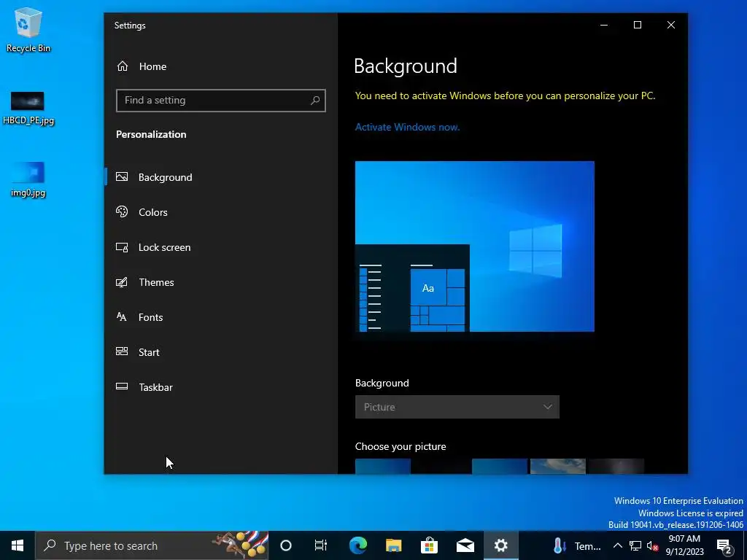Open the Windows Start menu
The height and width of the screenshot is (560, 747).
[x=18, y=545]
